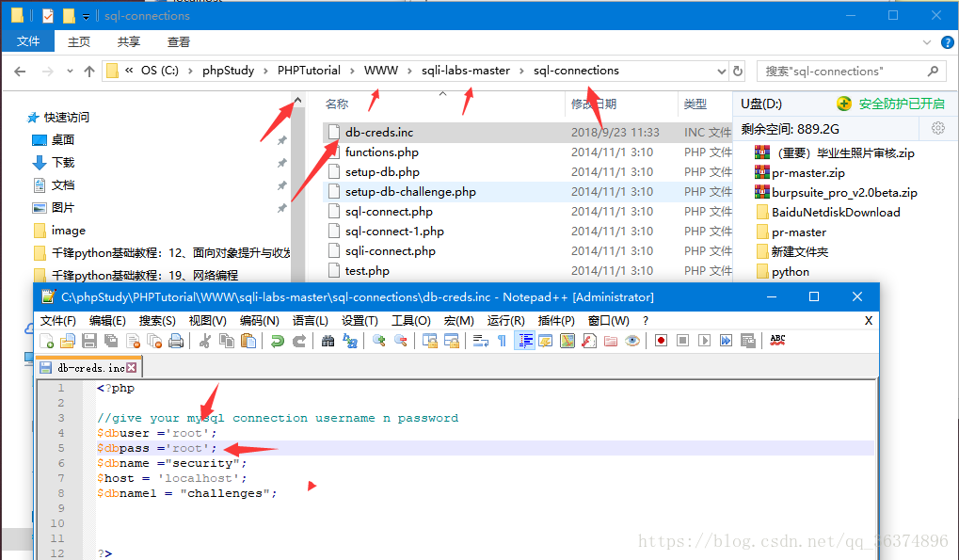The width and height of the screenshot is (959, 560).
Task: Zoom in using the magnifier plus icon
Action: [378, 341]
